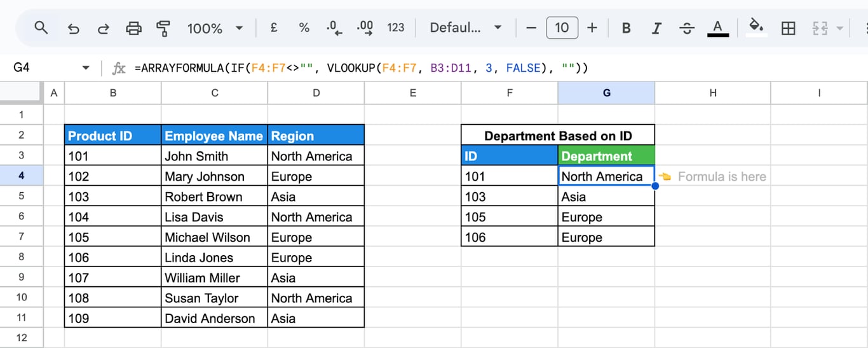Select cell G4 showing North America

tap(606, 176)
